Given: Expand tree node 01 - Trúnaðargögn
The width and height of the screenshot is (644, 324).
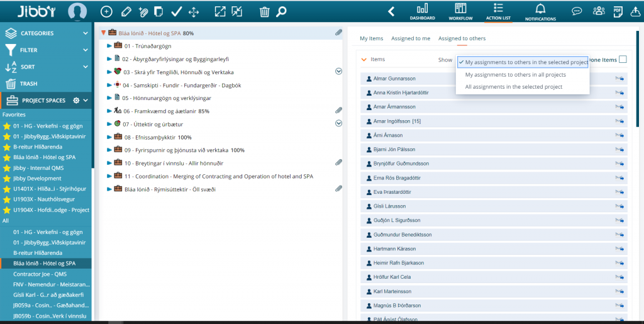Looking at the screenshot, I should tap(109, 46).
